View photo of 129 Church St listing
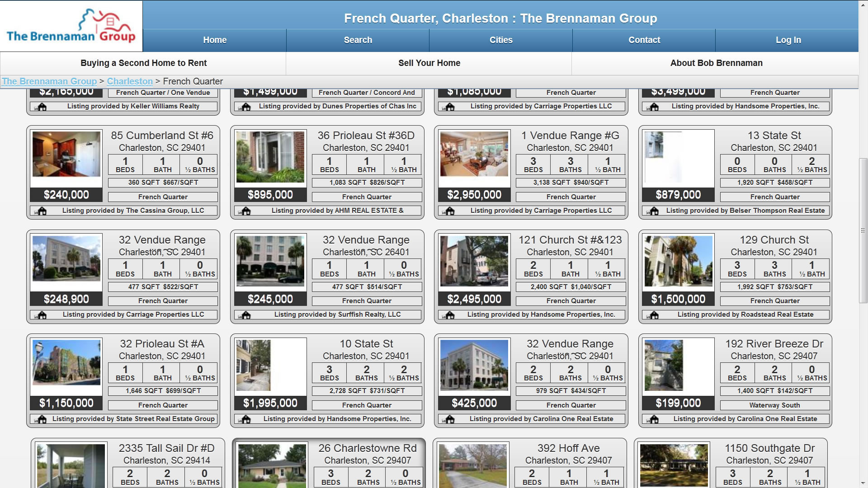This screenshot has height=488, width=868. tap(678, 261)
